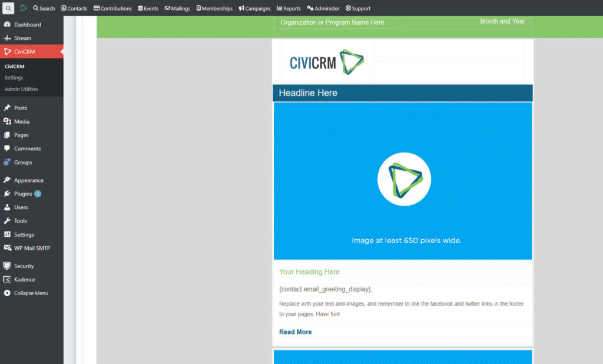Select the CiviCRM Settings submenu link
Image resolution: width=603 pixels, height=364 pixels.
point(14,78)
